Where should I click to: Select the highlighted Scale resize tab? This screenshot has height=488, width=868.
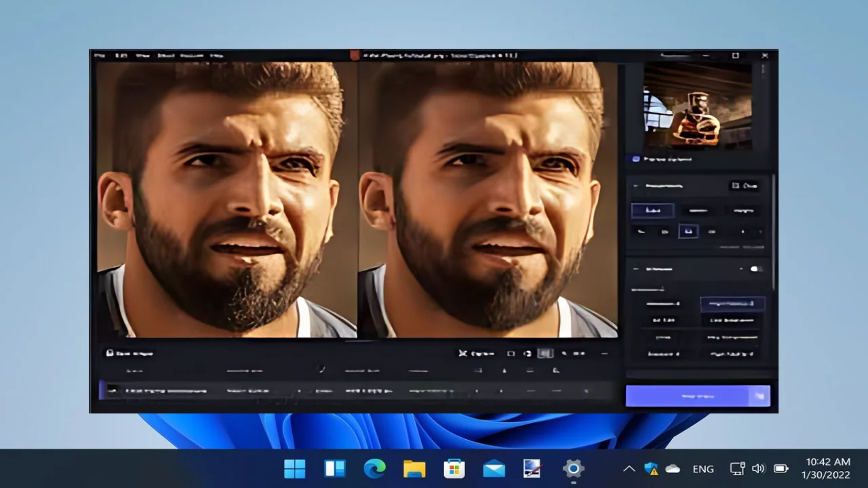[653, 211]
